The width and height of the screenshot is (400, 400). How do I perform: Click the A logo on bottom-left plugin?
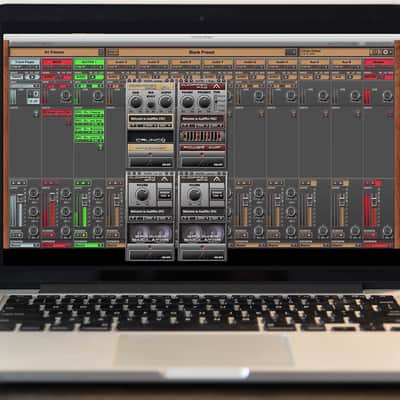[x=165, y=179]
